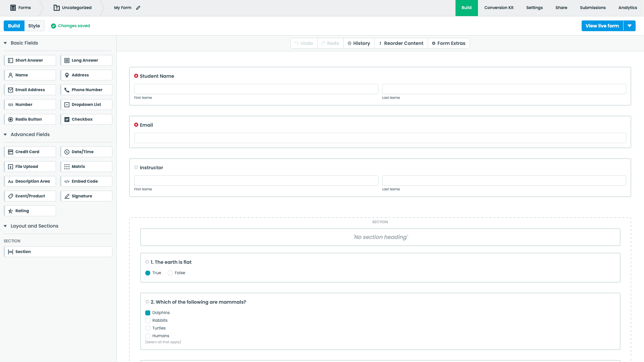Go to the Settings tab

pyautogui.click(x=534, y=8)
